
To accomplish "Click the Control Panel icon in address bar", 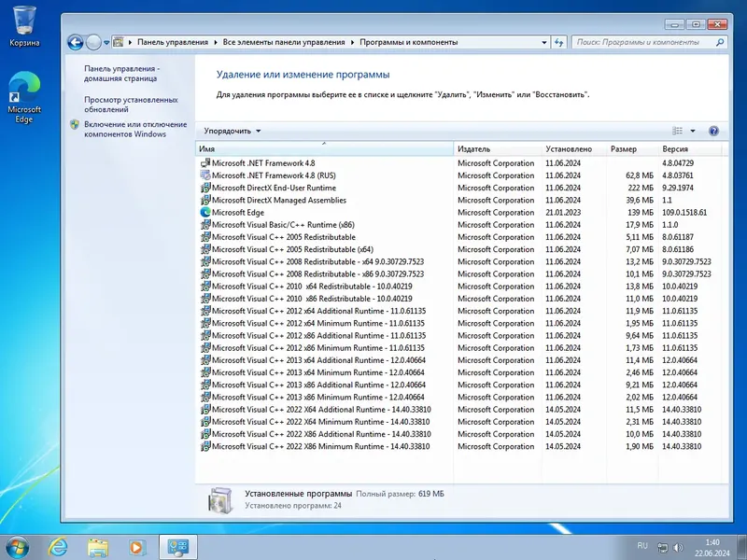I will pyautogui.click(x=119, y=42).
